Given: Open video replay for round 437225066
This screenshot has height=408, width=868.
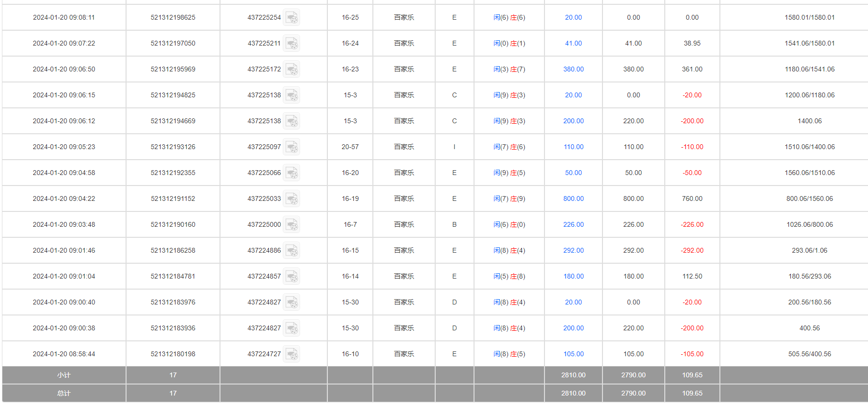Looking at the screenshot, I should click(x=291, y=173).
